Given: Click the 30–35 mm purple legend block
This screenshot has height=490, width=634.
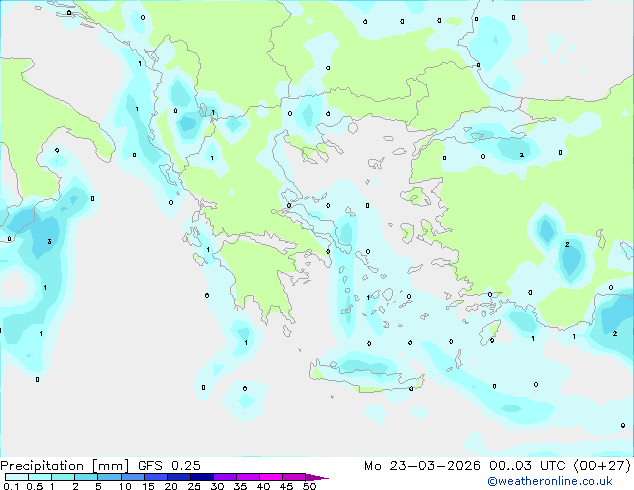Looking at the screenshot, I should coord(225,477).
